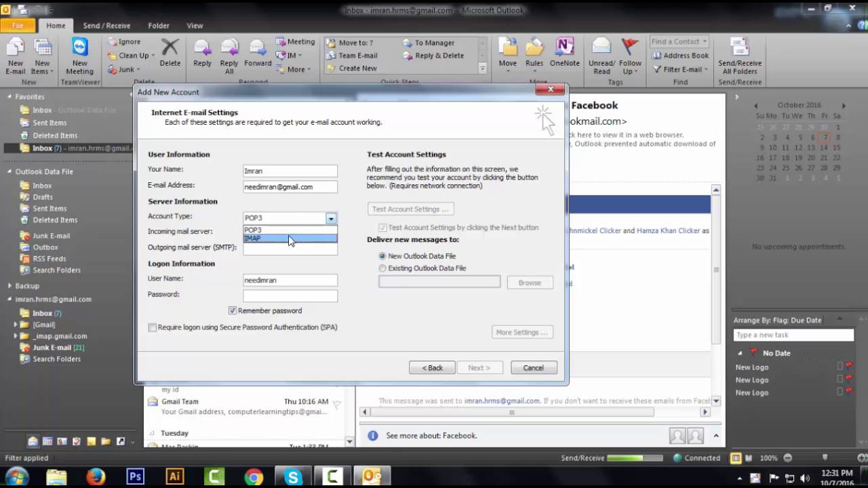Screen dimensions: 868x488
Task: Open Address Book from the ribbon
Action: coord(680,56)
